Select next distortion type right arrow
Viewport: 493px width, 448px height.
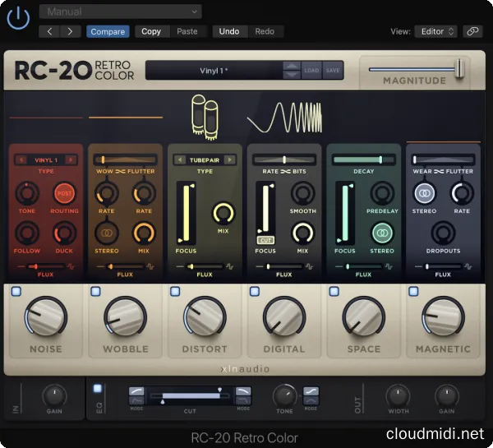(230, 159)
